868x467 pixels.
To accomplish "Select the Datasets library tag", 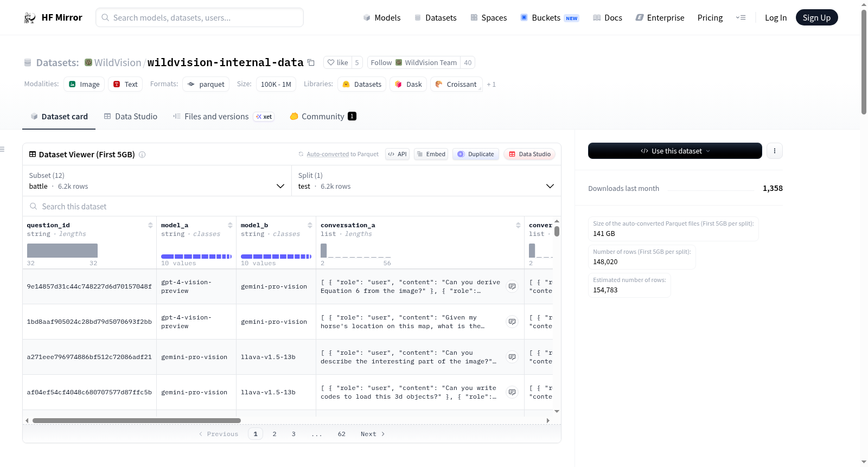I will (362, 84).
